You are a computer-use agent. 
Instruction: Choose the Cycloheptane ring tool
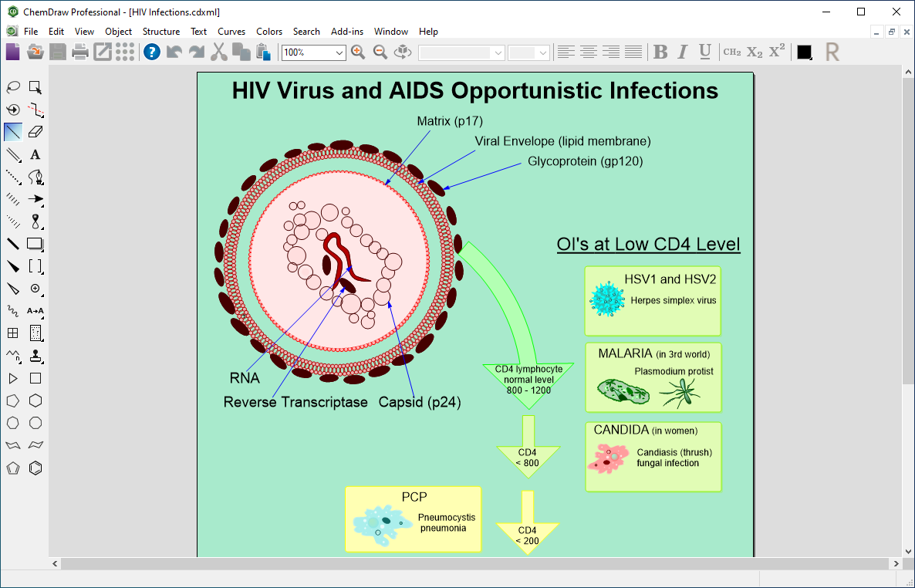coord(13,423)
